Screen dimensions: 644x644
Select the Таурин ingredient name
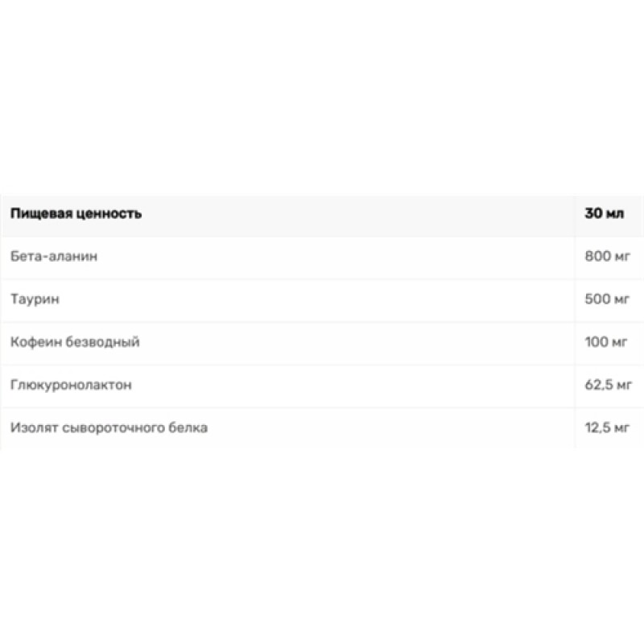pyautogui.click(x=35, y=299)
